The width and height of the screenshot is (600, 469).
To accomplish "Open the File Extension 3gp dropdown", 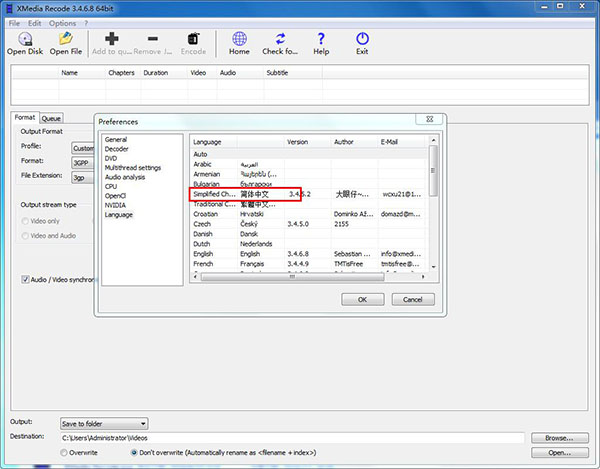I will tap(84, 177).
